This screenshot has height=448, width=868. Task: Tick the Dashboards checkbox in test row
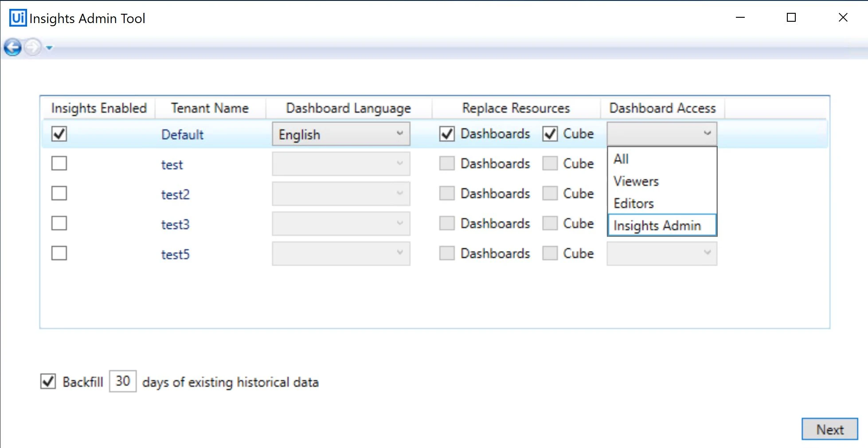(x=447, y=163)
